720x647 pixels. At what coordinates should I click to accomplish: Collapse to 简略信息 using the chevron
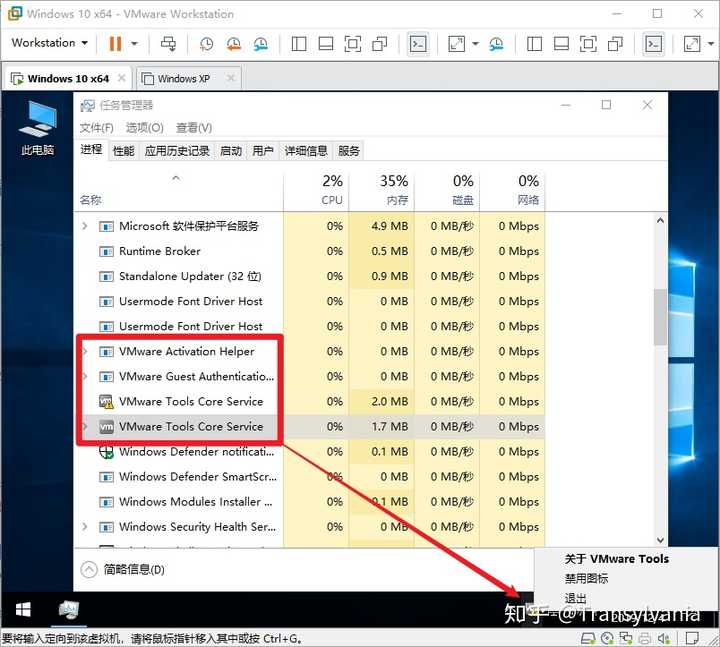[89, 570]
